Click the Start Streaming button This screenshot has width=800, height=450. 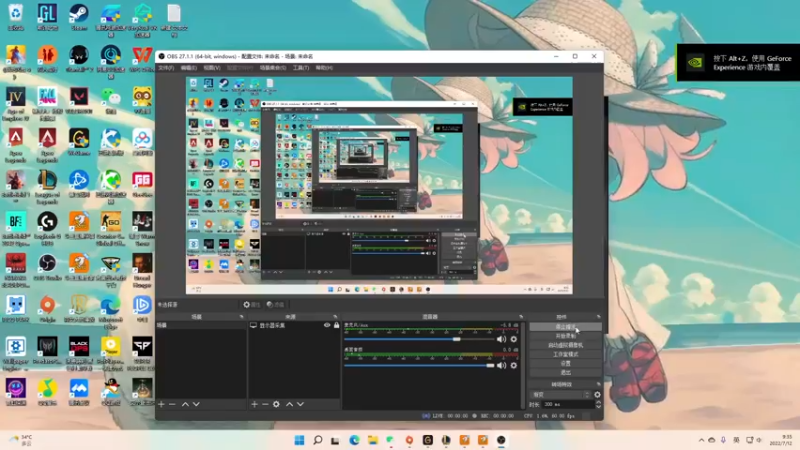(x=565, y=327)
